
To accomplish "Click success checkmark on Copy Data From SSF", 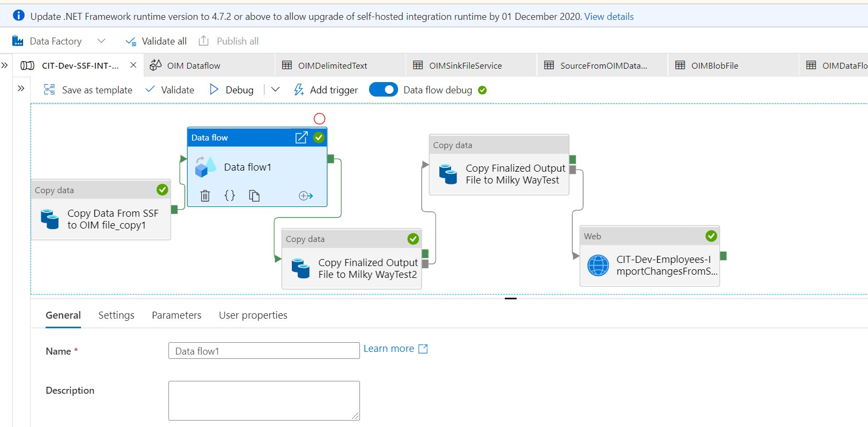I will coord(162,190).
